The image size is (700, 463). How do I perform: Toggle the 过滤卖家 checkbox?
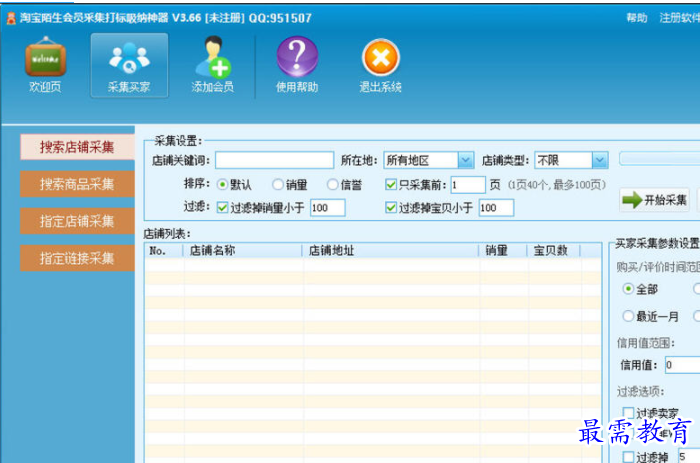628,413
